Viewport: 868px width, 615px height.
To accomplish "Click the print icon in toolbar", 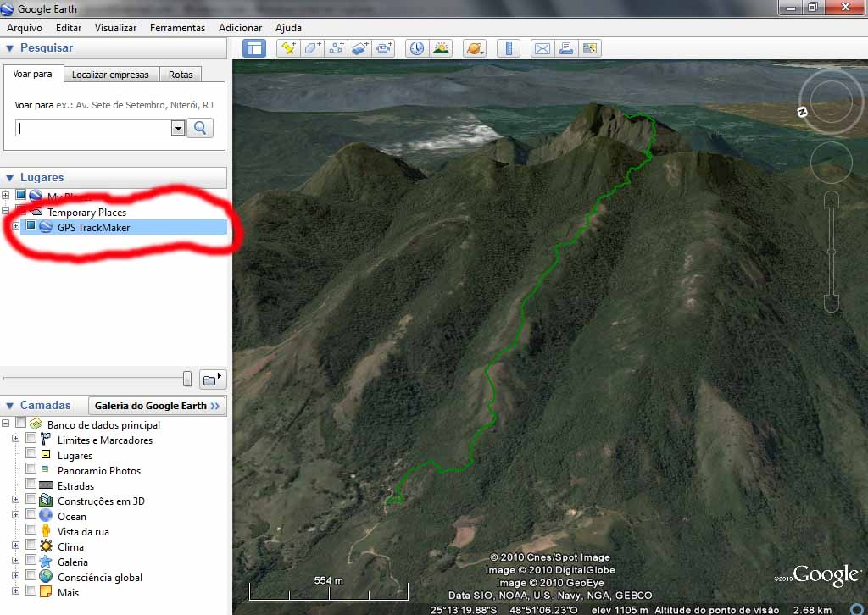I will [x=566, y=48].
